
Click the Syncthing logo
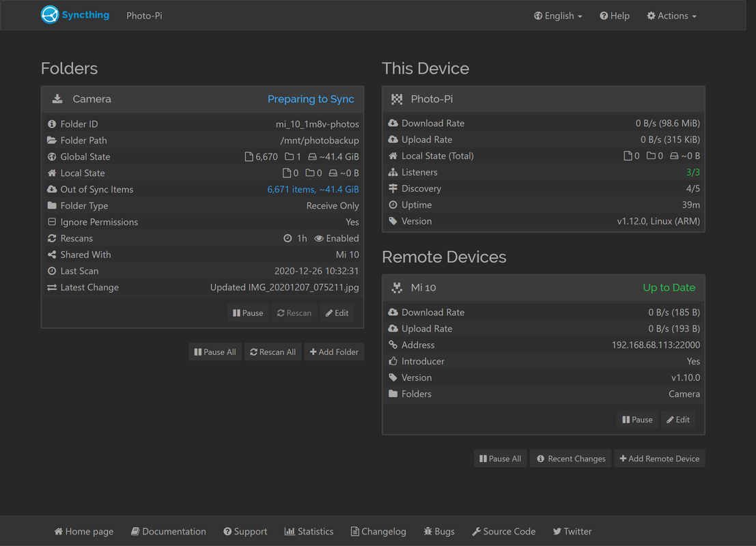pyautogui.click(x=74, y=15)
